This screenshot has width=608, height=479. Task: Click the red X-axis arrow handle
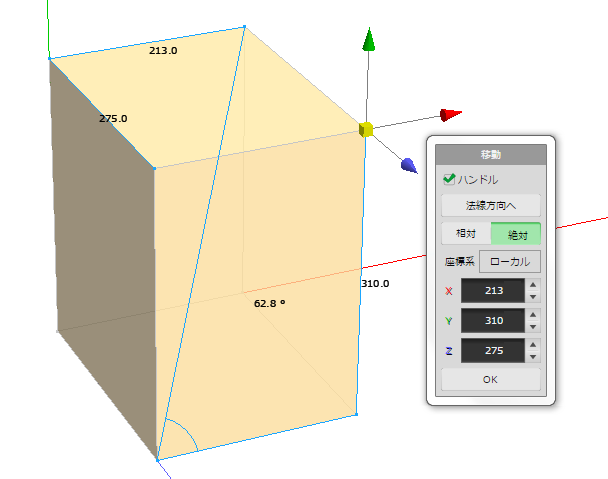click(x=449, y=113)
